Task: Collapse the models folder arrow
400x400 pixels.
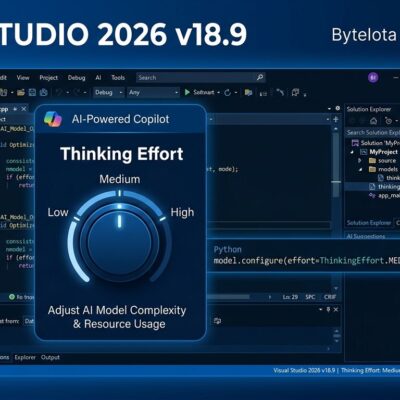Action: pyautogui.click(x=360, y=169)
